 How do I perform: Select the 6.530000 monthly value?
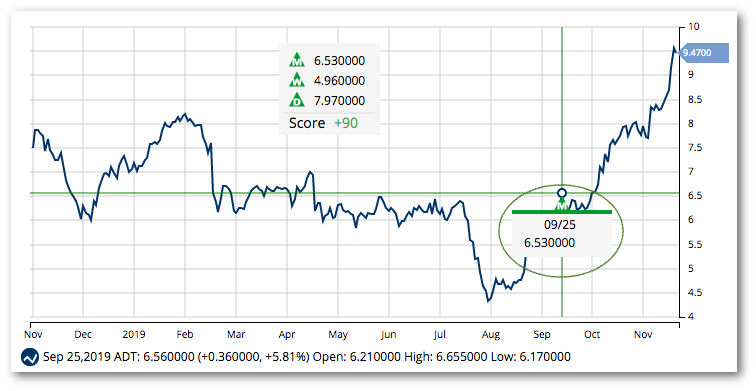click(339, 61)
